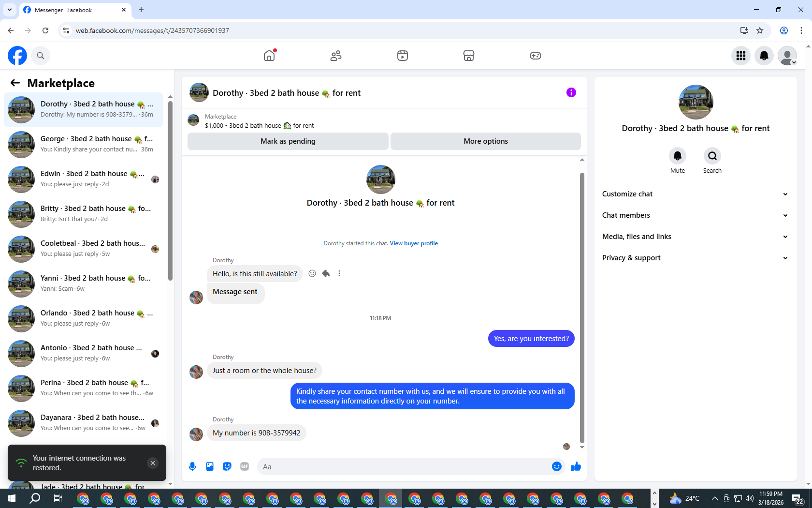Screen dimensions: 812x508
Task: Click the message 'My number is 908-3579942'
Action: [257, 433]
